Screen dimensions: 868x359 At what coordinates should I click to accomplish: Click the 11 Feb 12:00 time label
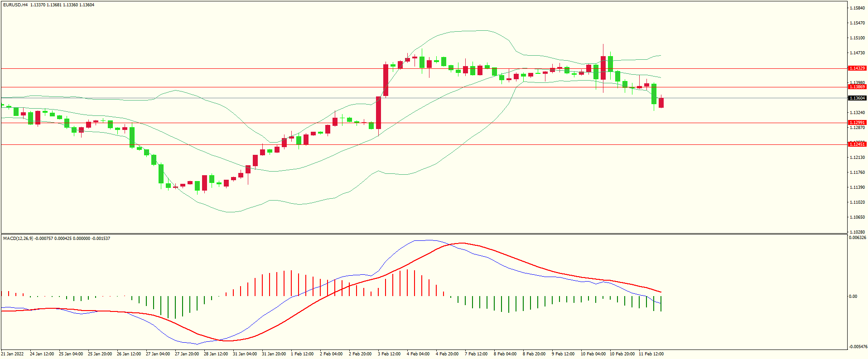(x=651, y=354)
